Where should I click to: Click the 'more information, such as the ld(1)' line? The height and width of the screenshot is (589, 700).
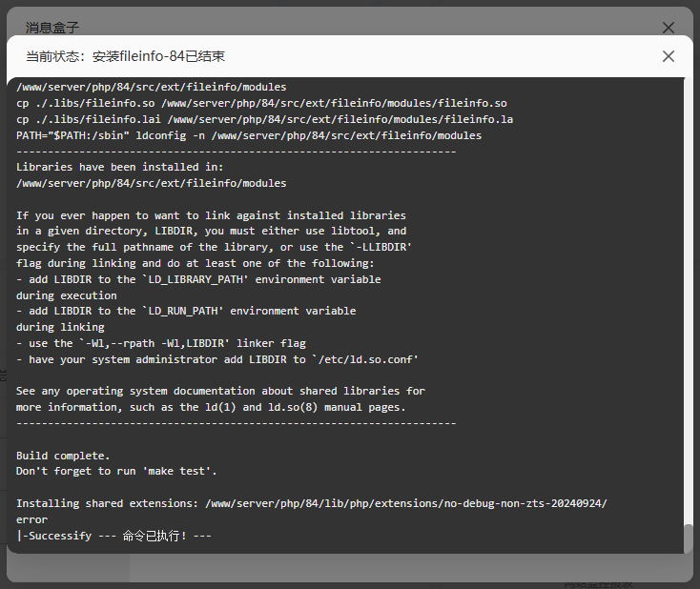pyautogui.click(x=211, y=407)
